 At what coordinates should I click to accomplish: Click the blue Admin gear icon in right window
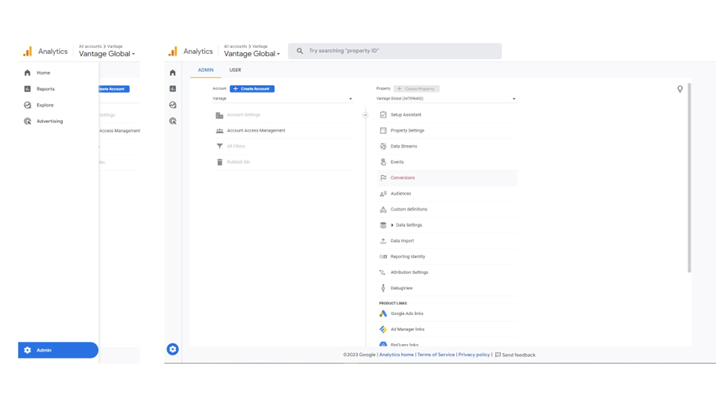tap(173, 349)
